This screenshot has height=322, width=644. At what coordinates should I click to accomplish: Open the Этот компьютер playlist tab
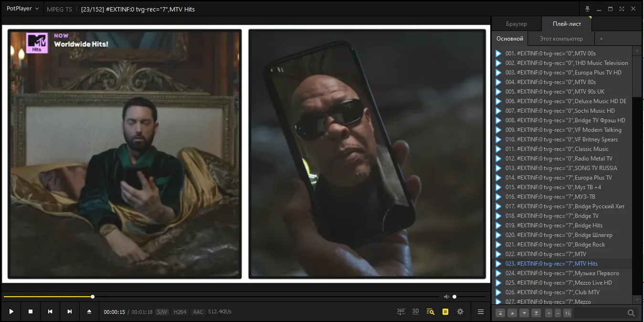561,39
